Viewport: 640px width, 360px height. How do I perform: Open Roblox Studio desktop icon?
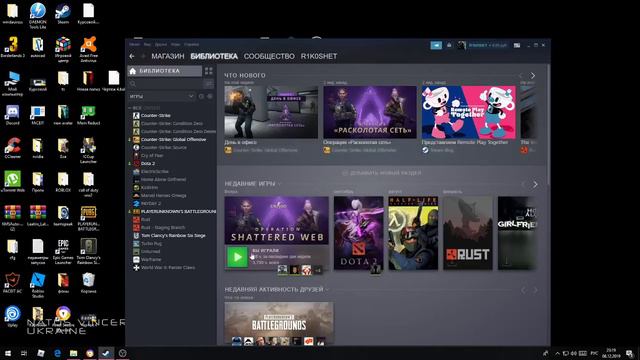[38, 285]
